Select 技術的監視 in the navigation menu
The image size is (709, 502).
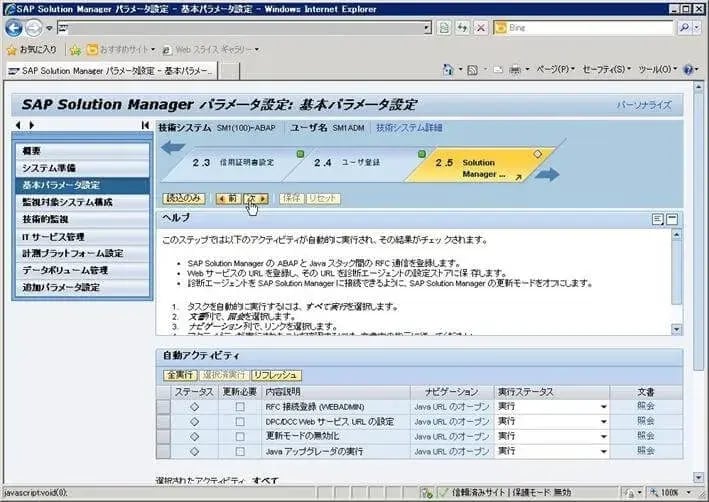point(82,219)
